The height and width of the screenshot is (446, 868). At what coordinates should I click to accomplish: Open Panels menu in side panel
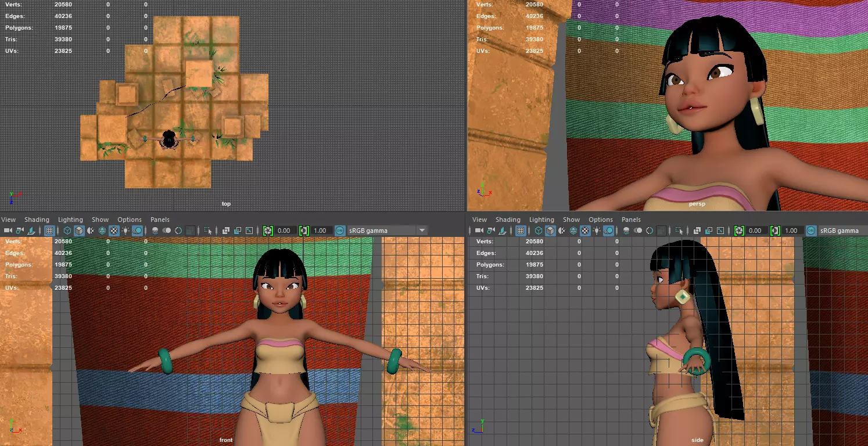(x=631, y=220)
